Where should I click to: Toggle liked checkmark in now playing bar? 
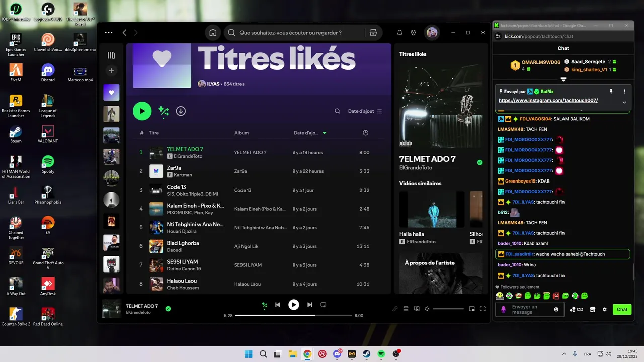(168, 309)
